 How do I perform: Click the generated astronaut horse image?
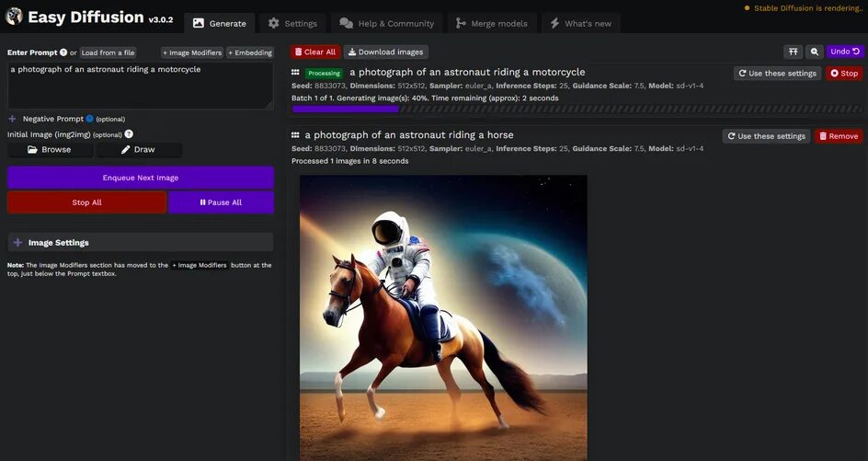pos(443,318)
